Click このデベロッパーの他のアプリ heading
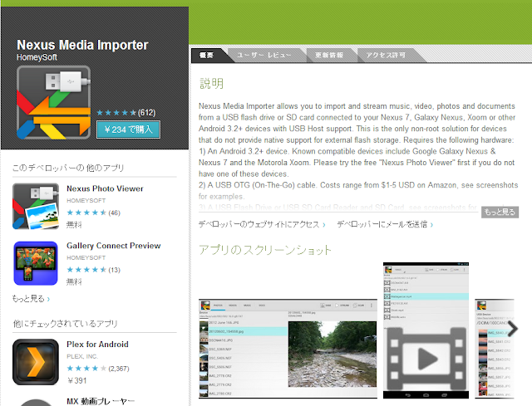Image resolution: width=532 pixels, height=406 pixels. (x=68, y=168)
